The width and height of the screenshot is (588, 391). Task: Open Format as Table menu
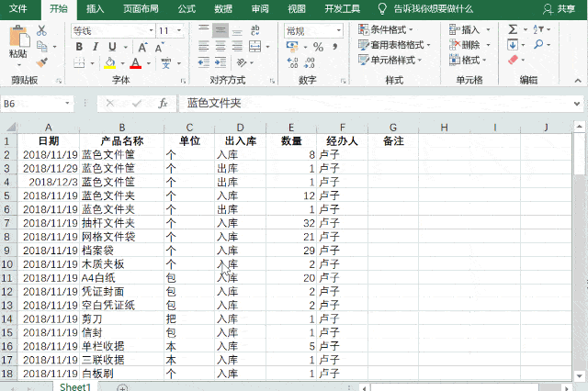(394, 45)
